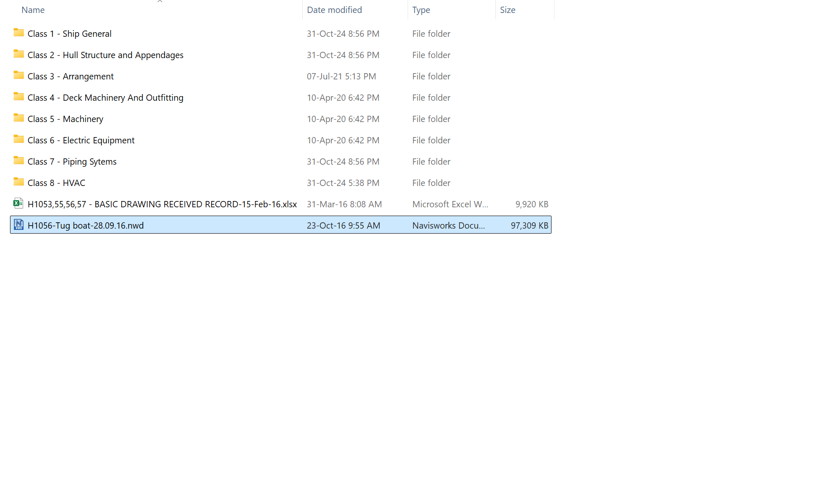Click the Excel icon of the H1053 drawing record

[18, 204]
